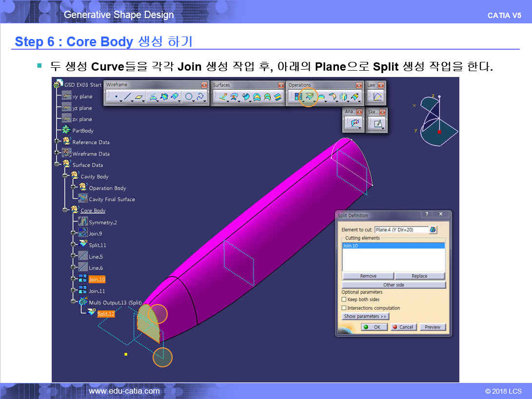Click the Join icon in Operations toolbar
Screen dimensions: 532x399
[297, 97]
